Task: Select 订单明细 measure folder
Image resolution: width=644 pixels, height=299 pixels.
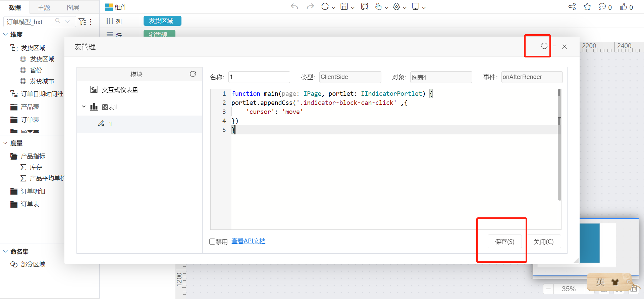Action: point(33,191)
